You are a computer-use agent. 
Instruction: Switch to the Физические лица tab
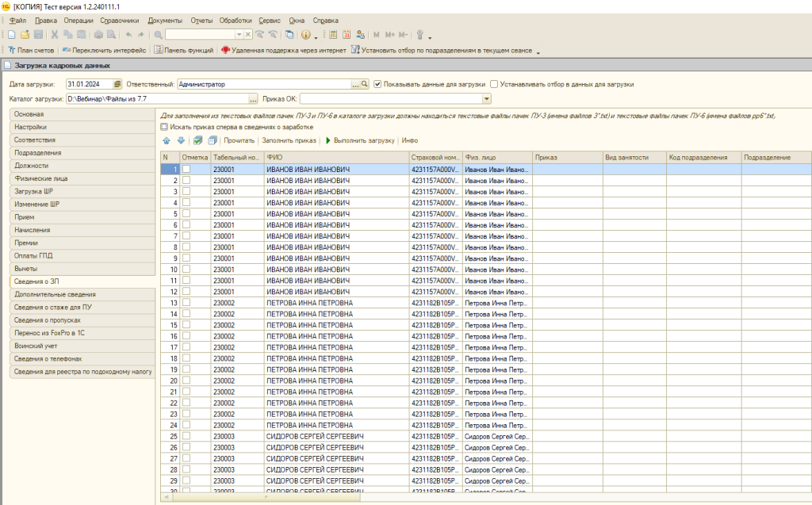pyautogui.click(x=41, y=178)
